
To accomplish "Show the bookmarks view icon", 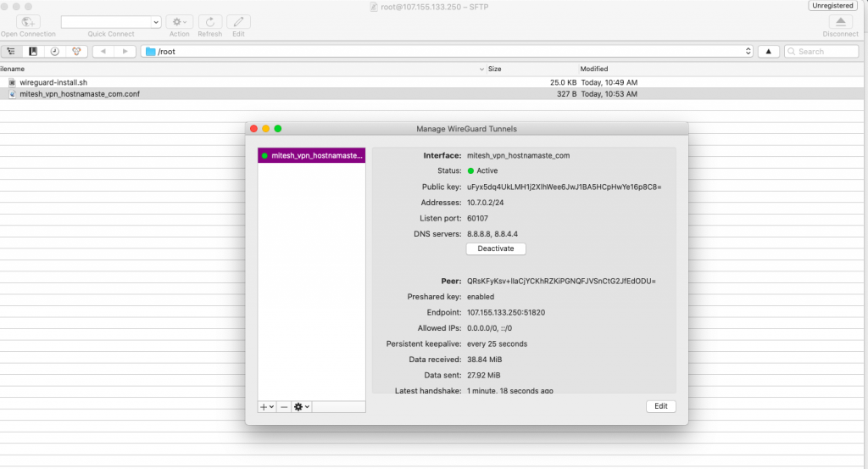I will (33, 52).
